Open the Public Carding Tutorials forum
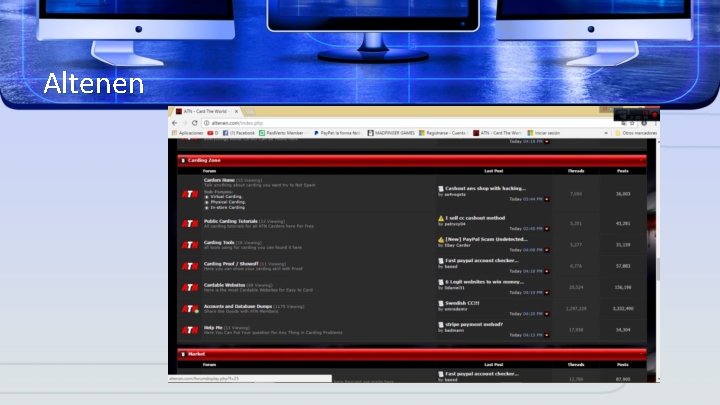This screenshot has height=405, width=720. point(231,221)
